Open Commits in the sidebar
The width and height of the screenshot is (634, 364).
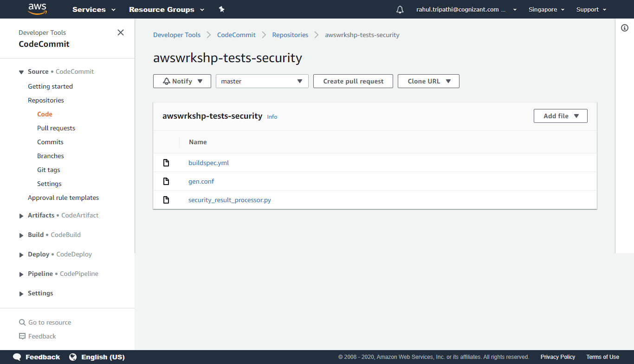(50, 142)
